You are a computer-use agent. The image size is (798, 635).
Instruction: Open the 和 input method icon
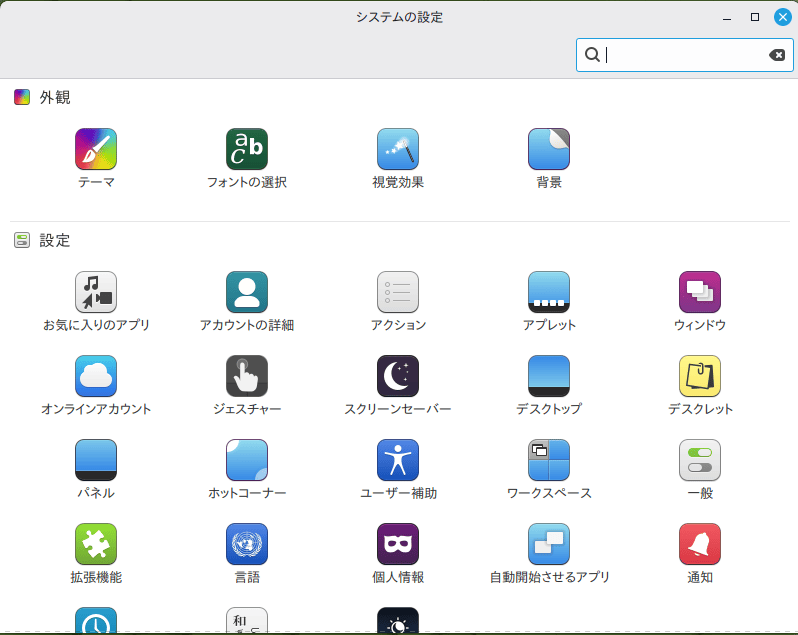(x=247, y=620)
